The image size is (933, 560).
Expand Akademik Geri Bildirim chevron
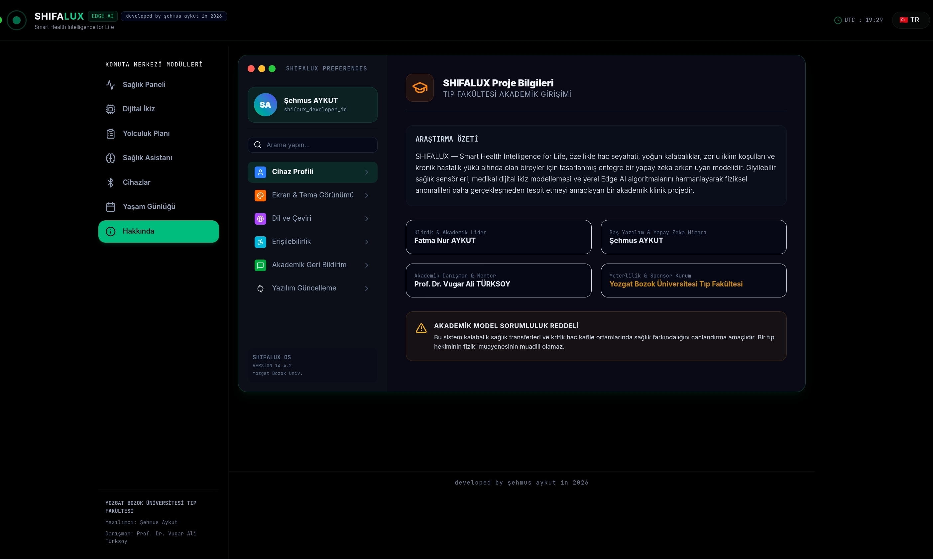[367, 265]
